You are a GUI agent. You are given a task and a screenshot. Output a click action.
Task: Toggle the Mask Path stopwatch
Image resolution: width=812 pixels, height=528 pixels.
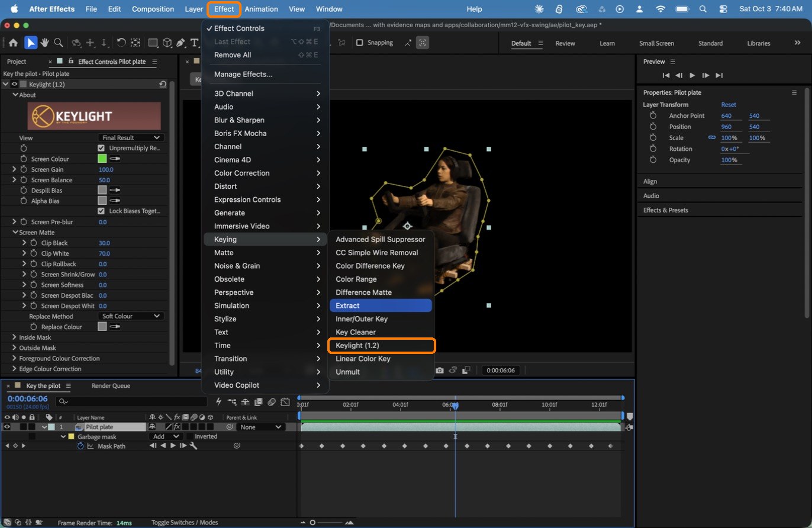tap(80, 446)
